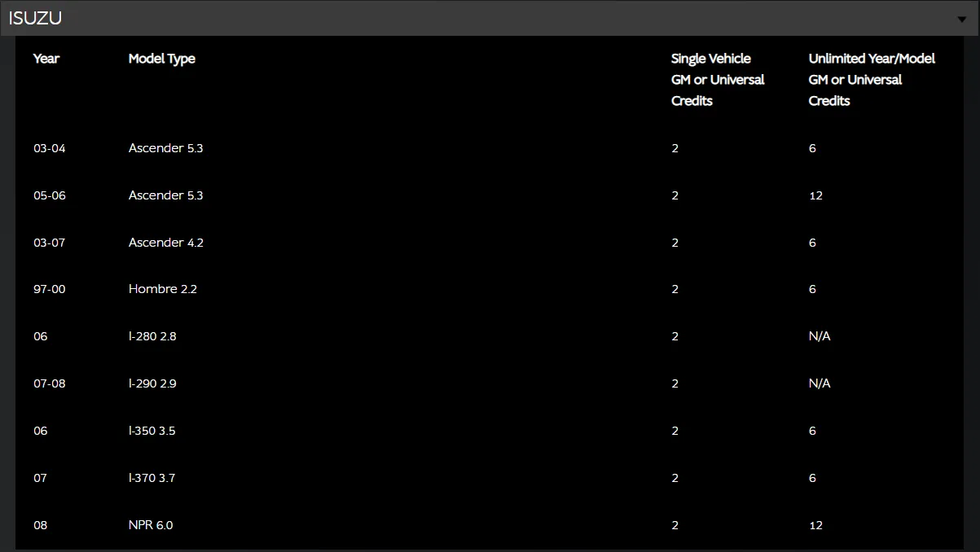Viewport: 980px width, 552px height.
Task: Click Unlimited Year/Model Credits header
Action: pyautogui.click(x=872, y=80)
